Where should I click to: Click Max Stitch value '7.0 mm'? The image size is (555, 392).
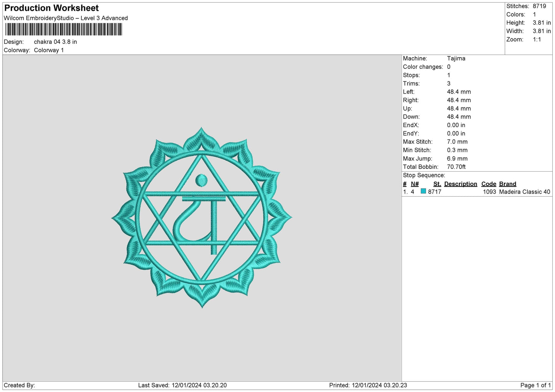457,142
